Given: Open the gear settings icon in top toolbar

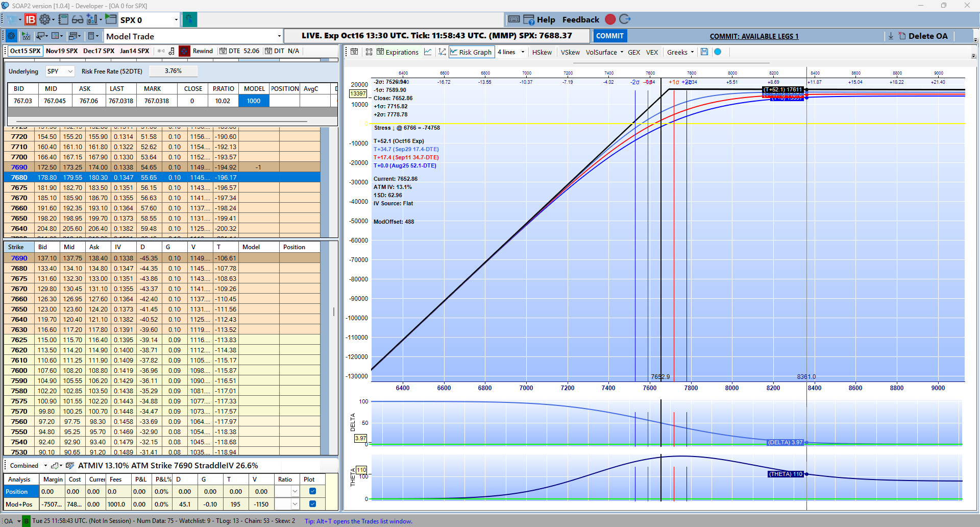Looking at the screenshot, I should (44, 19).
